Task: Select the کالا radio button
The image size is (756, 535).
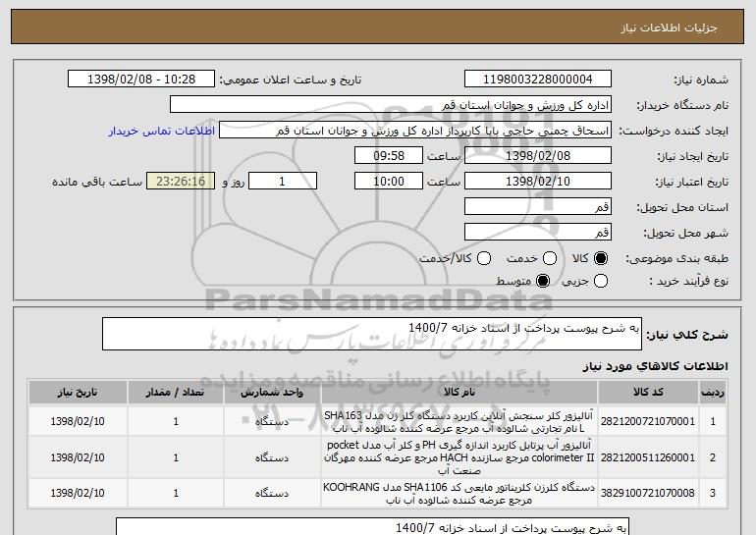Action: click(x=601, y=258)
